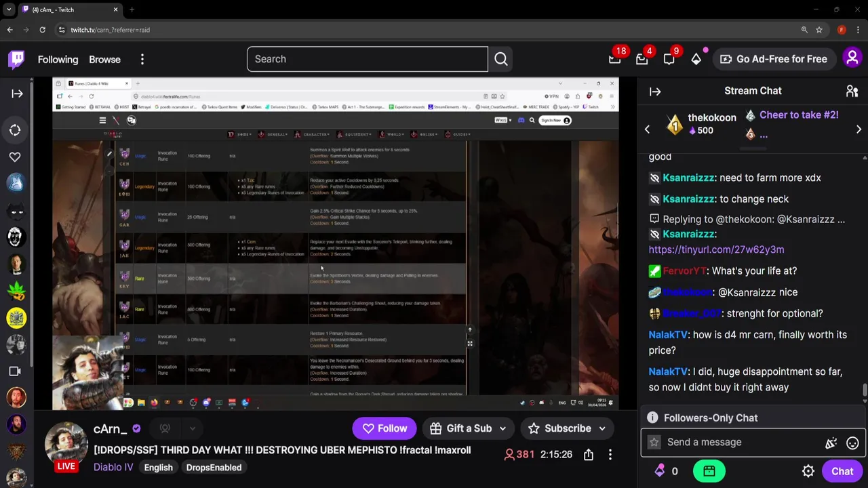Click the Subscribe button

point(559,428)
